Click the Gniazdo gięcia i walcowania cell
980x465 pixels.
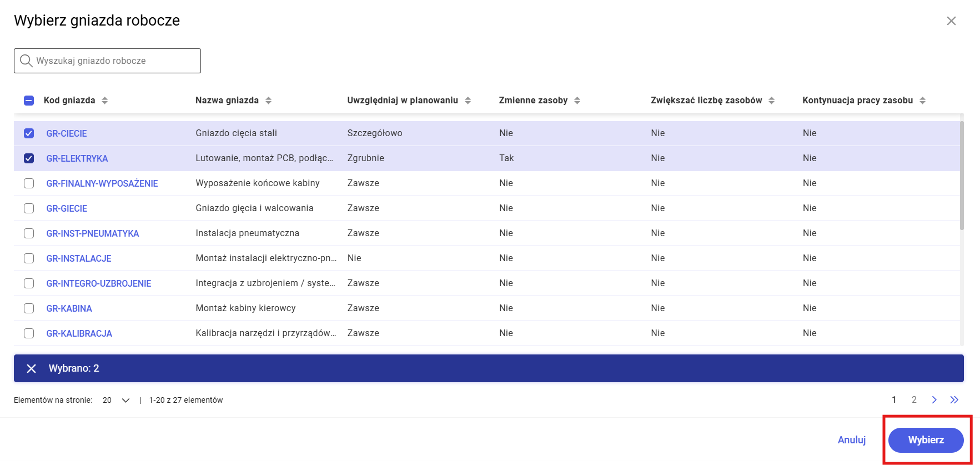(x=254, y=208)
